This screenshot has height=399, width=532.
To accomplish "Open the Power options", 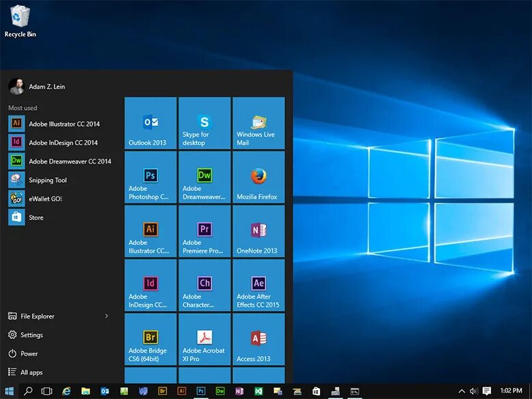I will pyautogui.click(x=23, y=353).
